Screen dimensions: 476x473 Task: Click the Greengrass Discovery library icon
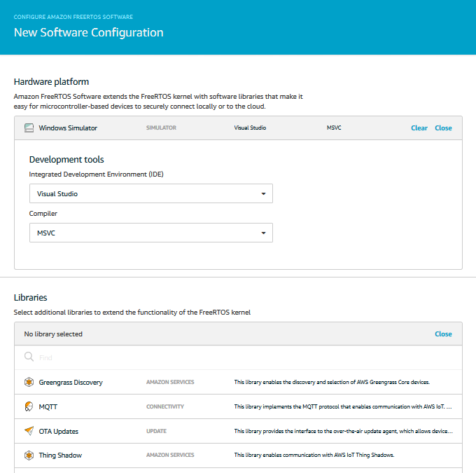click(29, 382)
